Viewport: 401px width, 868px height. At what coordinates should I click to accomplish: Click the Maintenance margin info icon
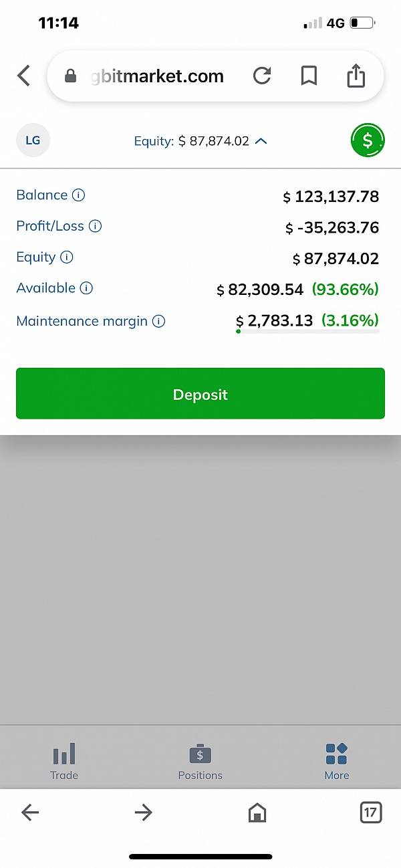click(158, 321)
